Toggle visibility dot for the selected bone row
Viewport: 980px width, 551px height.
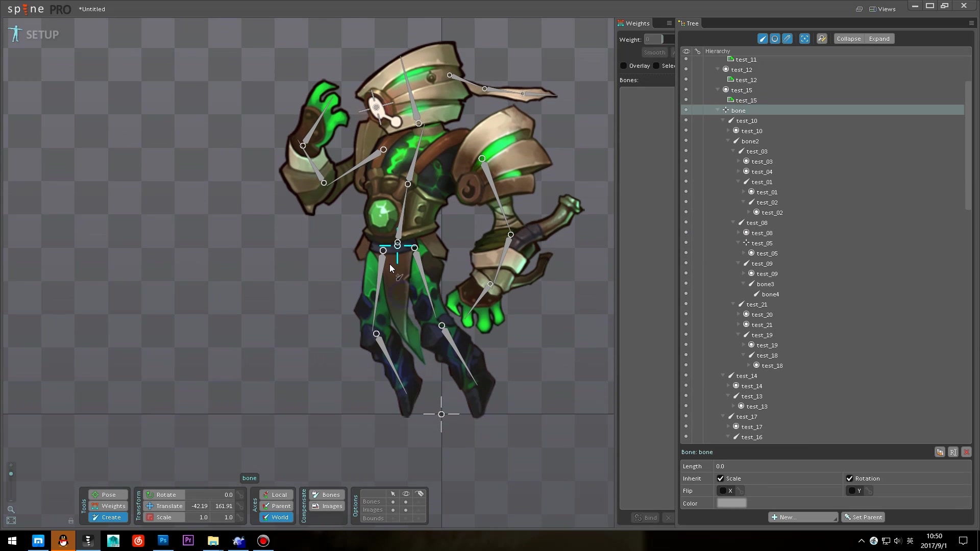click(x=686, y=110)
